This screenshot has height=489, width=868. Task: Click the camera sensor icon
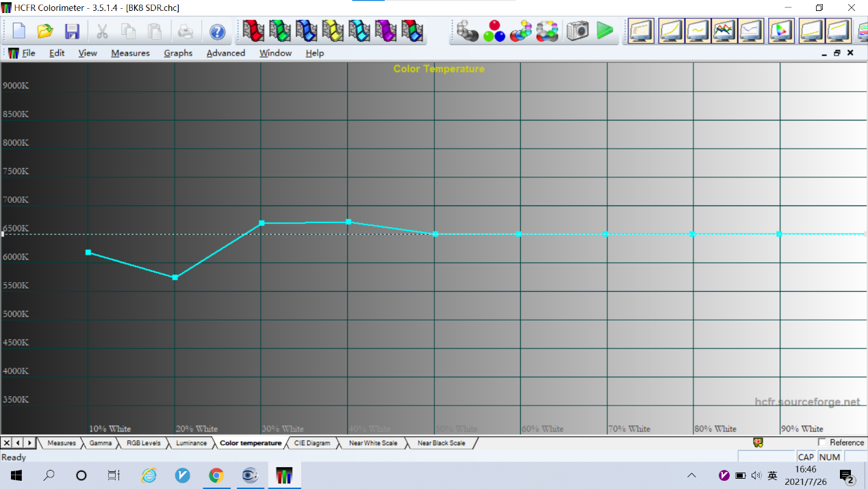click(x=577, y=31)
